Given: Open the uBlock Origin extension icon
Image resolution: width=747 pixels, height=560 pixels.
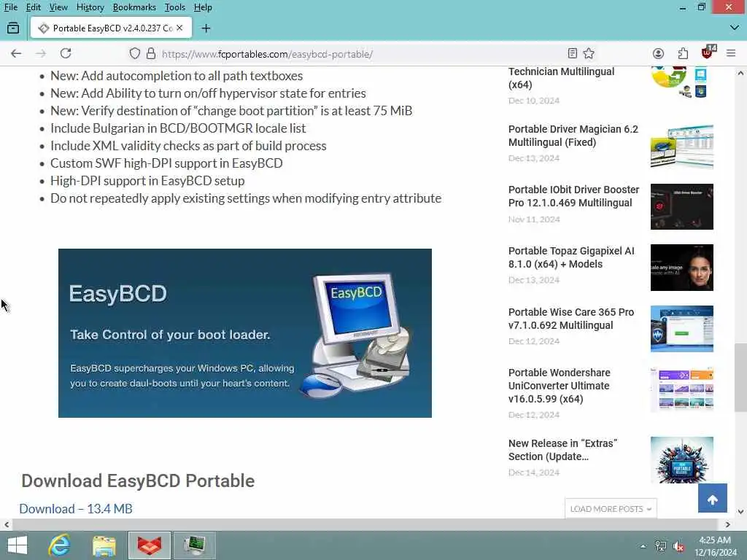Looking at the screenshot, I should pos(708,52).
